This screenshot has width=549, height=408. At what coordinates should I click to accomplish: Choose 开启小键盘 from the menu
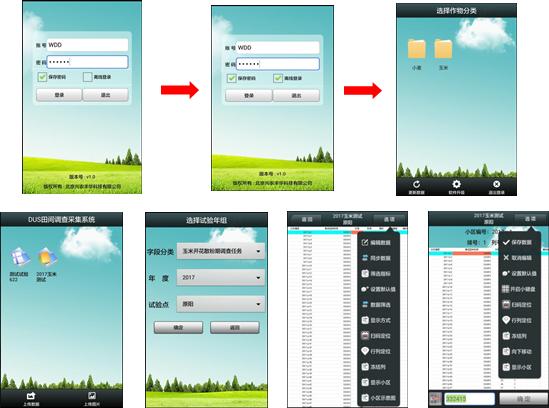point(519,289)
